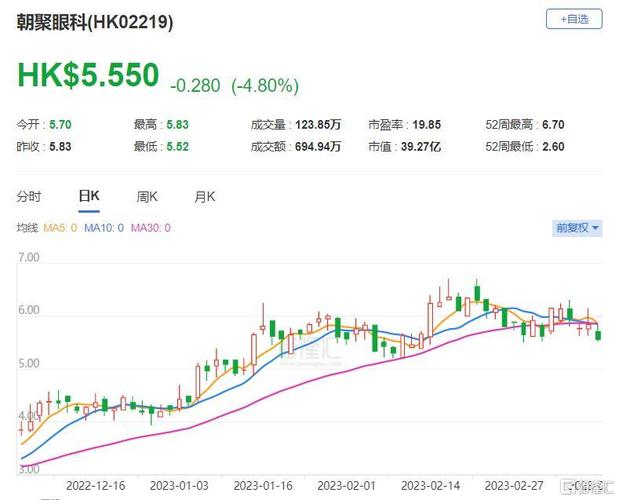Image resolution: width=619 pixels, height=500 pixels.
Task: Click the MA30: 0 indicator label
Action: 151,228
